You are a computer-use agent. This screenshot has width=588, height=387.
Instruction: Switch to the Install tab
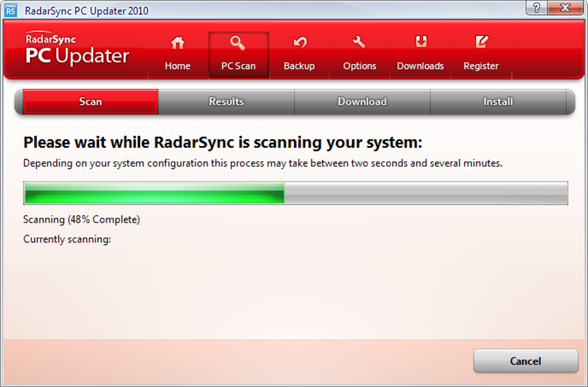coord(497,101)
